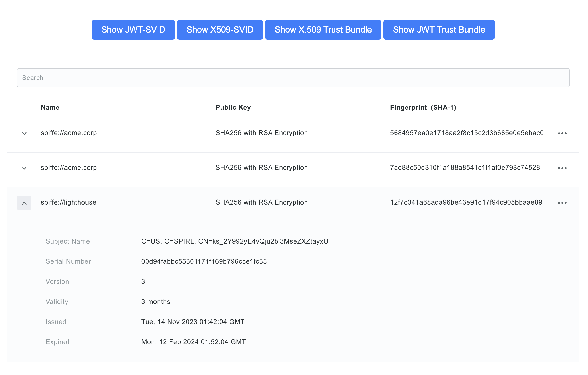Viewport: 588px width, 375px height.
Task: Click the serial number 00d94fabbc55301171f169b796cce1fc83
Action: point(204,261)
